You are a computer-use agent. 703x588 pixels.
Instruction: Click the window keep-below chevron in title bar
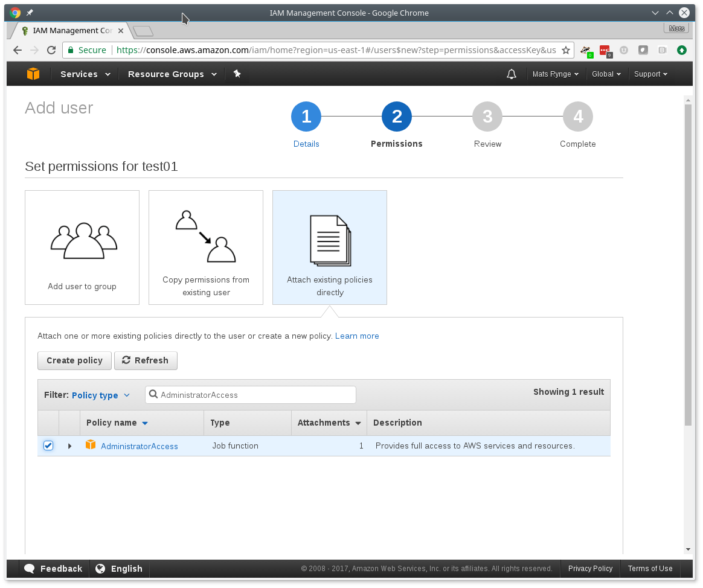coord(655,13)
